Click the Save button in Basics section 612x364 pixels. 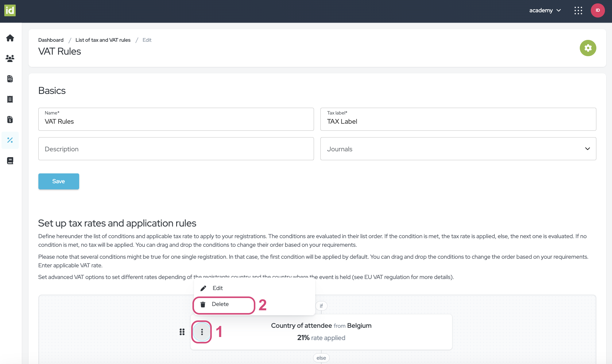click(x=59, y=181)
